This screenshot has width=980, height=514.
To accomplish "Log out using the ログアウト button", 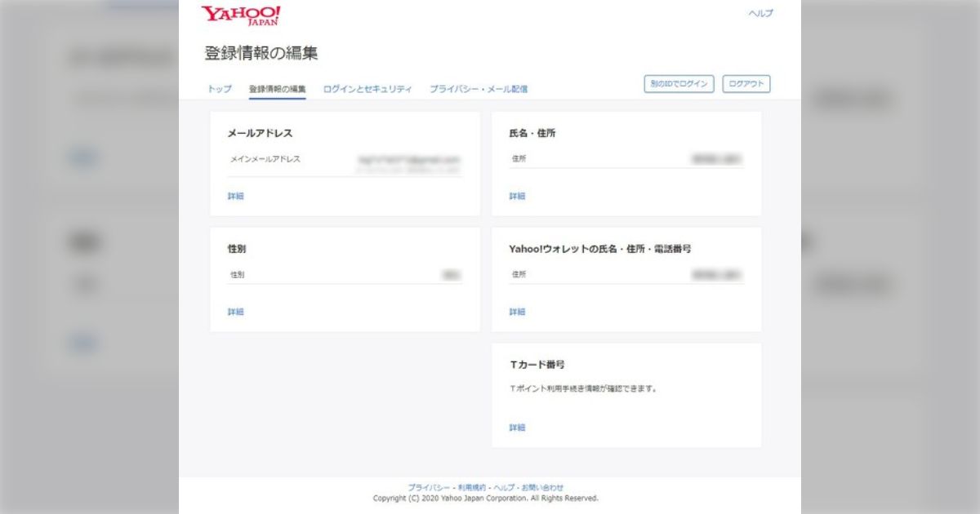I will (x=746, y=83).
